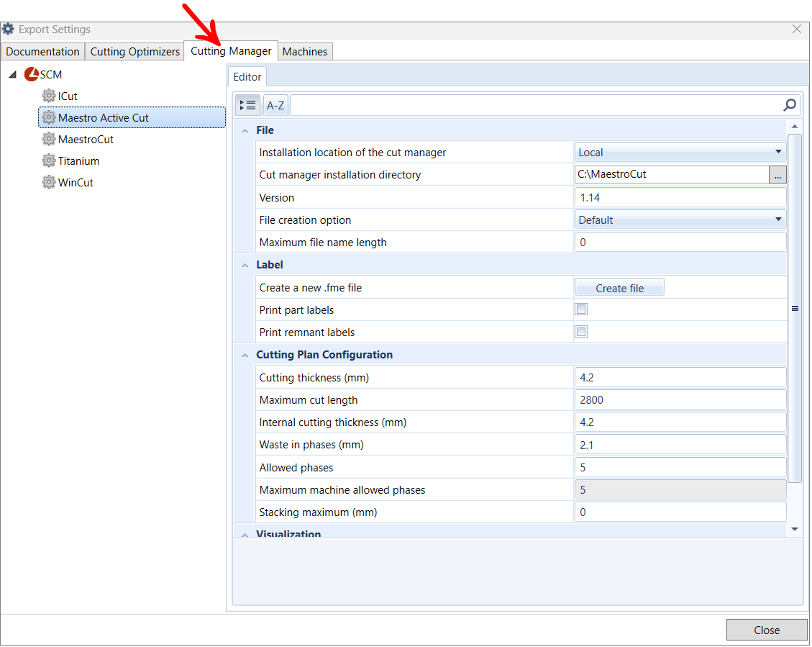Viewport: 812px width, 647px height.
Task: Click the 'Print part labels' label
Action: coord(296,309)
